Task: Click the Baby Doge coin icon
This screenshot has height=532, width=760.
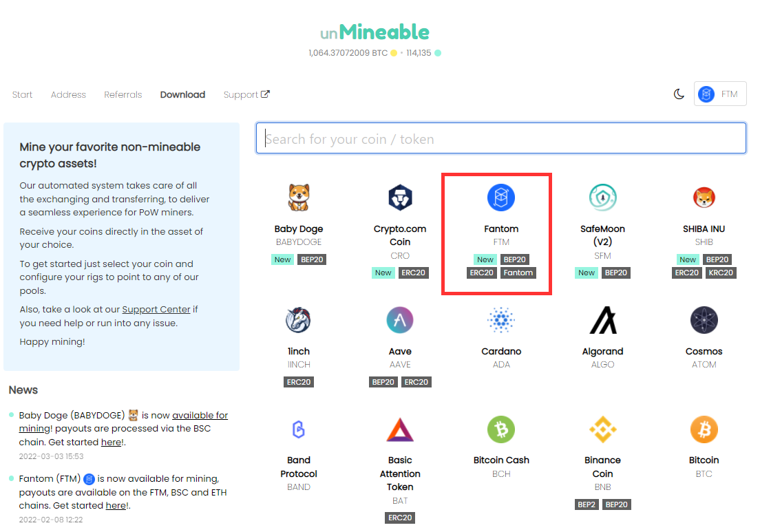Action: point(299,198)
